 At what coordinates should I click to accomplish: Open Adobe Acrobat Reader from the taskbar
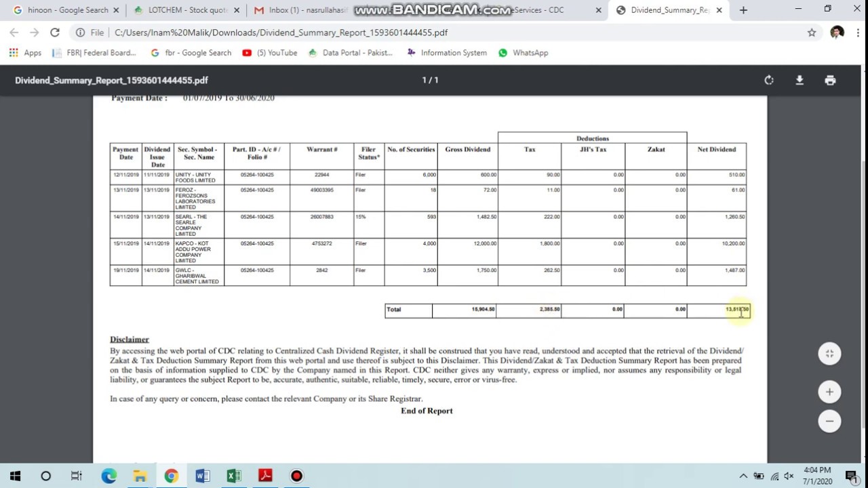pyautogui.click(x=265, y=476)
